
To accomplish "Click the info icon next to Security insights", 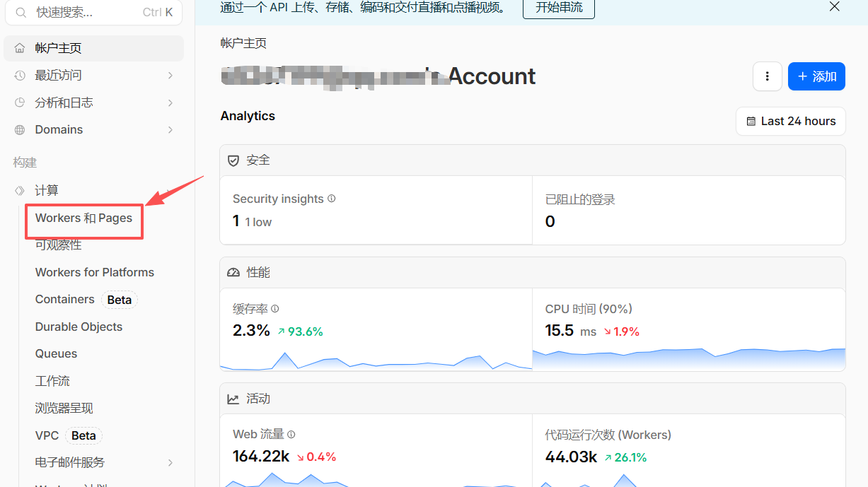I will (x=331, y=199).
